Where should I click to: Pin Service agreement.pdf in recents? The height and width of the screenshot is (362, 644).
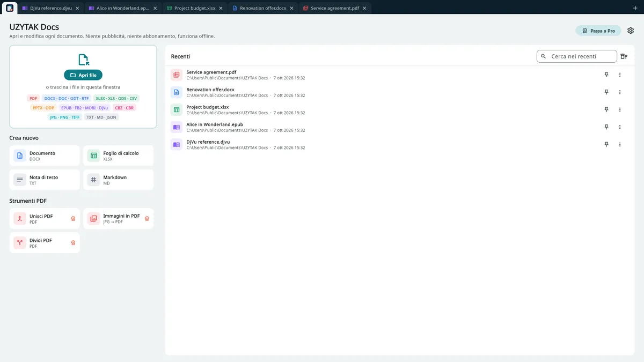606,75
